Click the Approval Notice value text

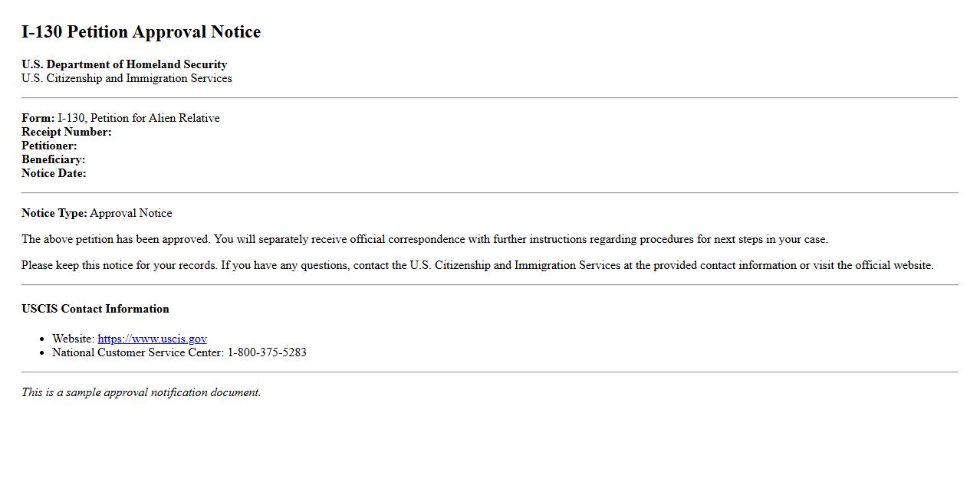(x=131, y=213)
